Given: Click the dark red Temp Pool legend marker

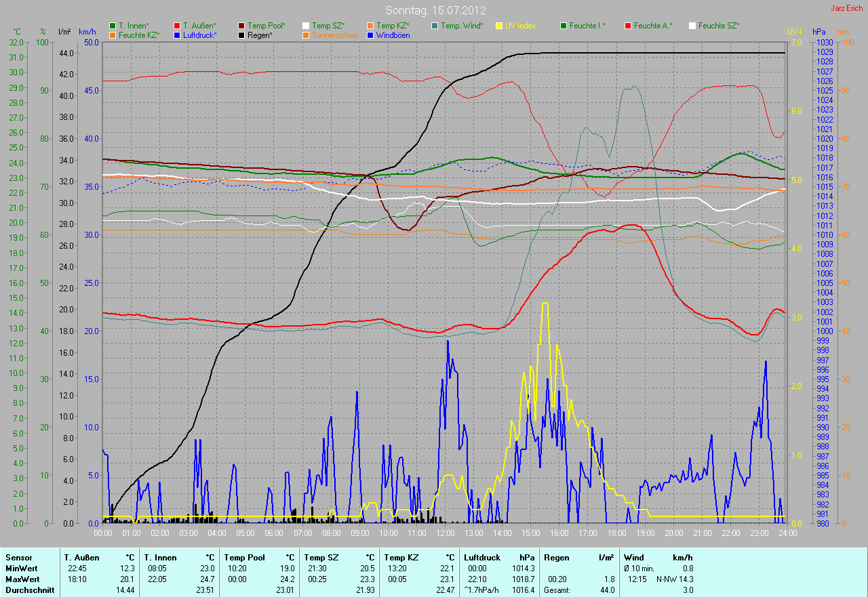Looking at the screenshot, I should pyautogui.click(x=241, y=26).
